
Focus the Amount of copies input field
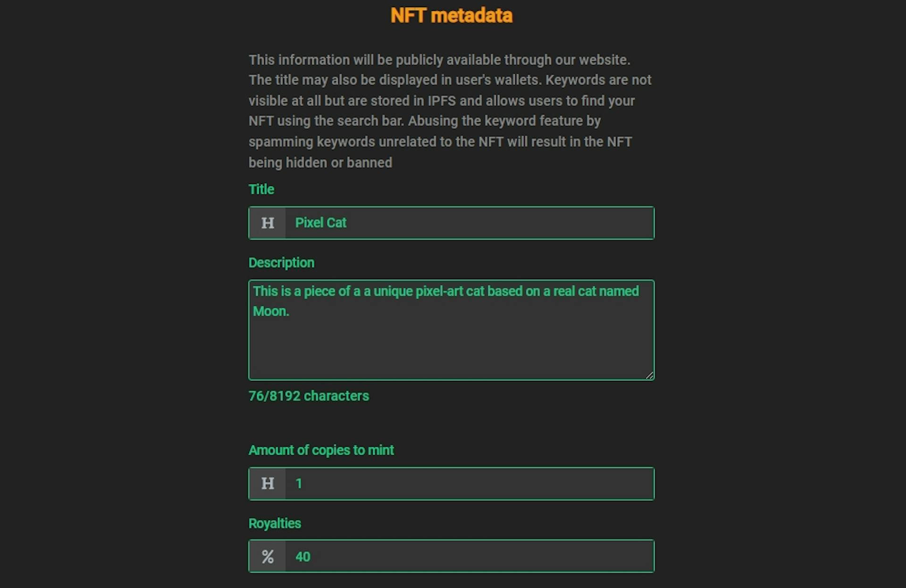tap(469, 483)
